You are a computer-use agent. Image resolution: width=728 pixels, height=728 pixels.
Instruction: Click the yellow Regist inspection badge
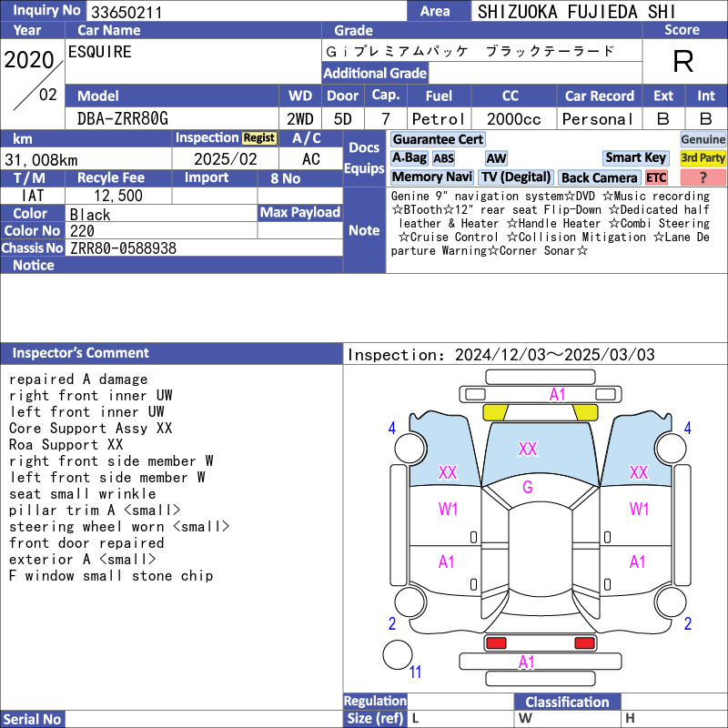pyautogui.click(x=258, y=137)
